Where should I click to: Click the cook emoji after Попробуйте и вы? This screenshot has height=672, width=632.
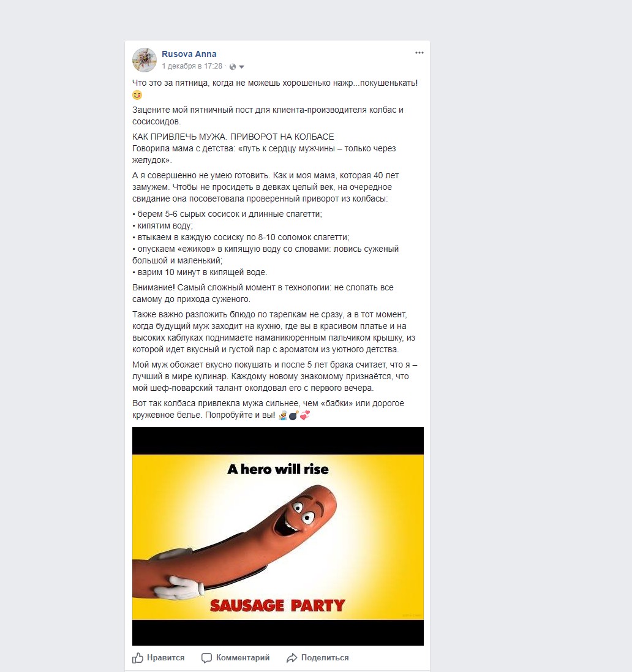[283, 415]
